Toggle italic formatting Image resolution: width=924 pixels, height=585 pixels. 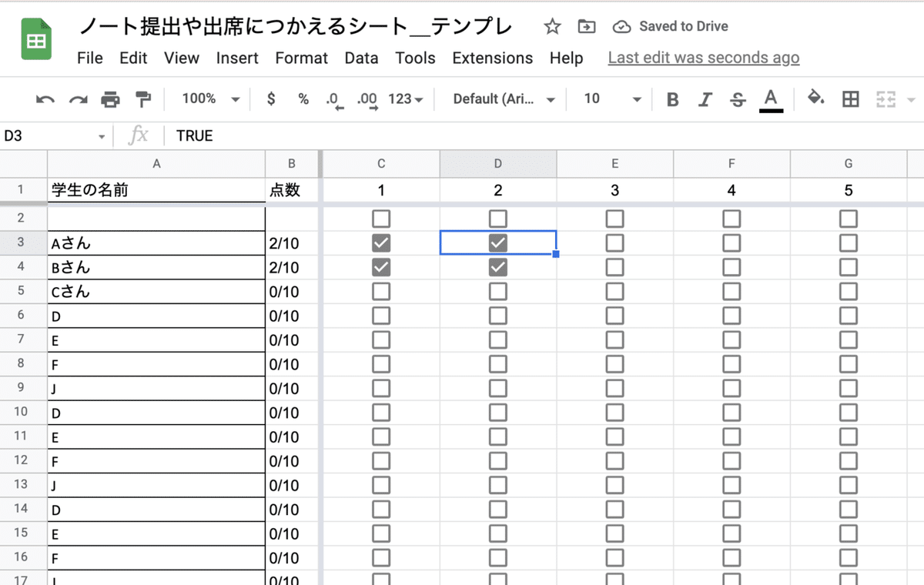pyautogui.click(x=705, y=99)
